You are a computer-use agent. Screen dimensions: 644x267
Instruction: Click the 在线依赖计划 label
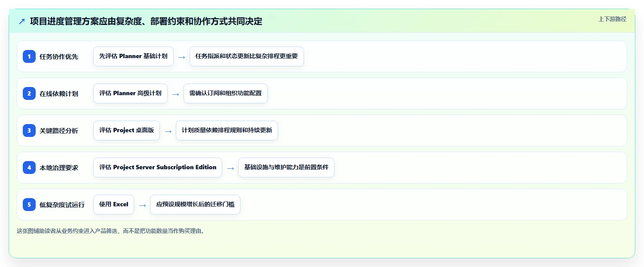[x=59, y=93]
